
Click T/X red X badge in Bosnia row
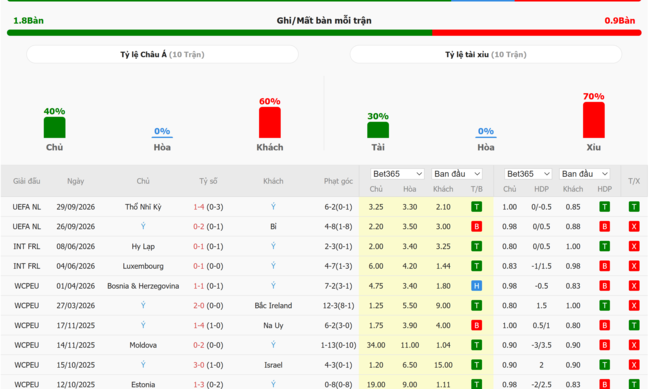(x=634, y=286)
